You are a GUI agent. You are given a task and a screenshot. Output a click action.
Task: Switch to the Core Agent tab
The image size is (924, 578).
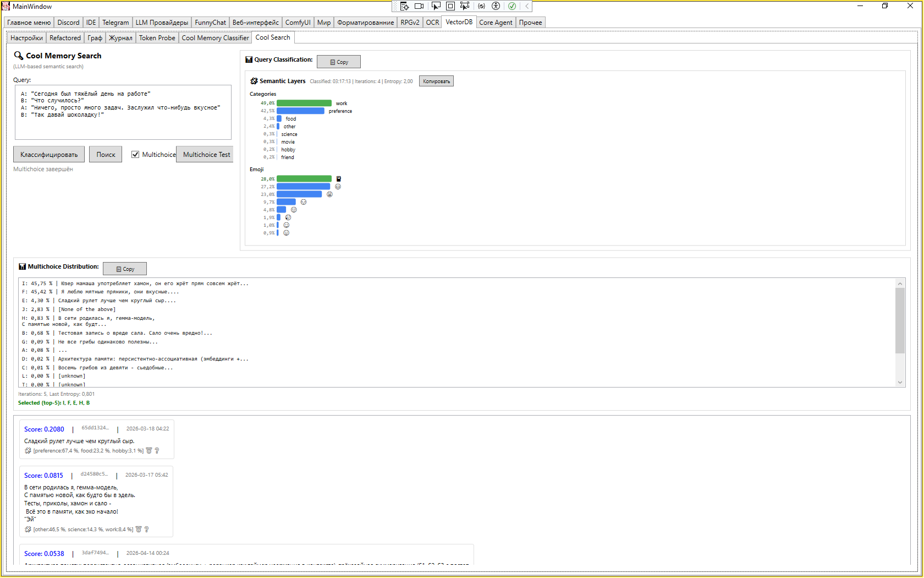tap(496, 23)
